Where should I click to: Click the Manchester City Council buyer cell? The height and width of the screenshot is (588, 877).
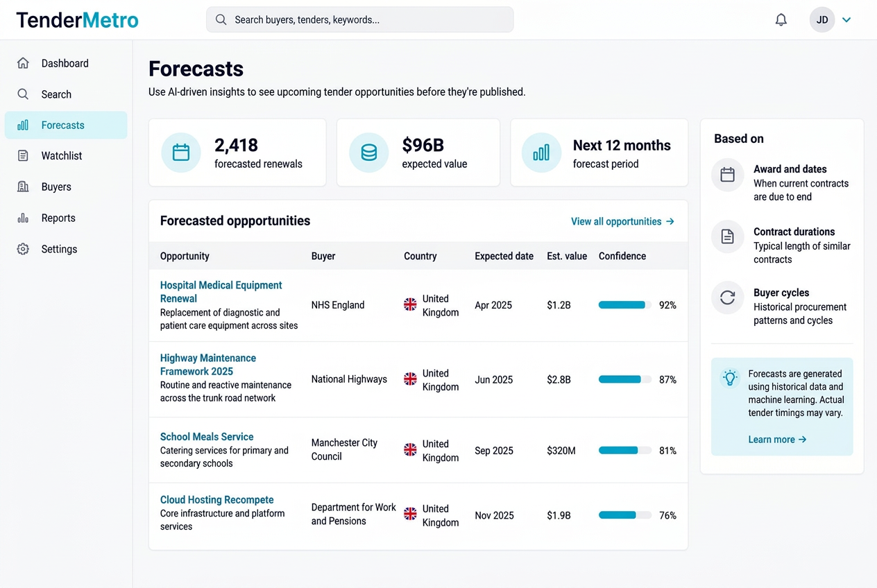click(345, 449)
